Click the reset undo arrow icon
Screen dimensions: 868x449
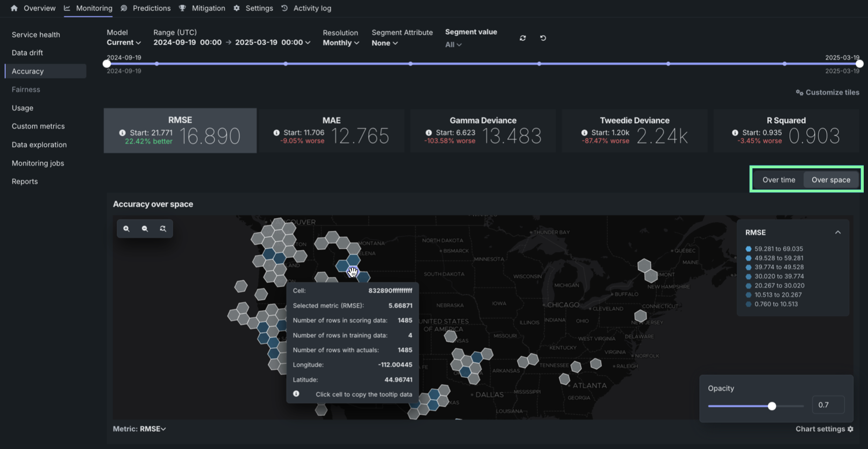point(543,38)
